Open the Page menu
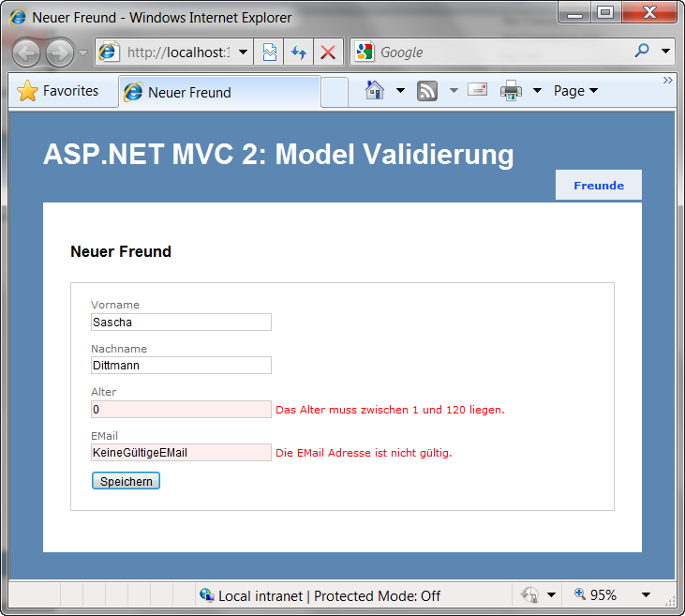 point(575,91)
